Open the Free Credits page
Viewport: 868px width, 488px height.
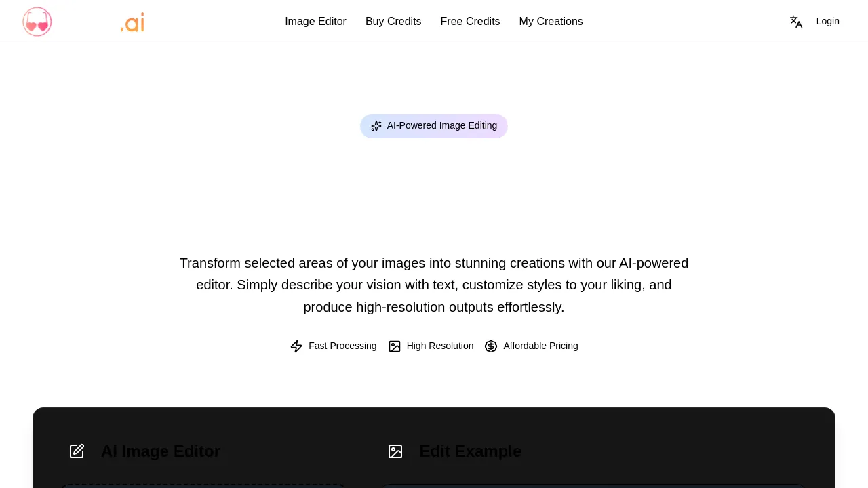[470, 22]
